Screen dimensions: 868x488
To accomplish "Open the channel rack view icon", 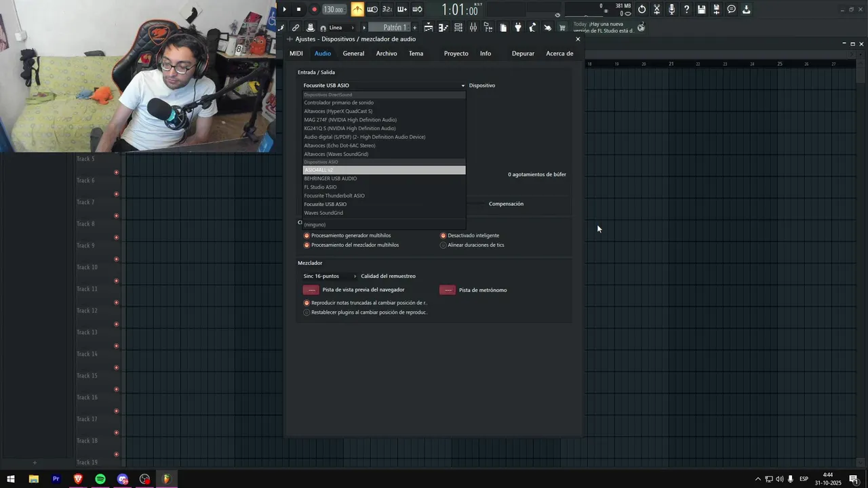I will coord(458,28).
